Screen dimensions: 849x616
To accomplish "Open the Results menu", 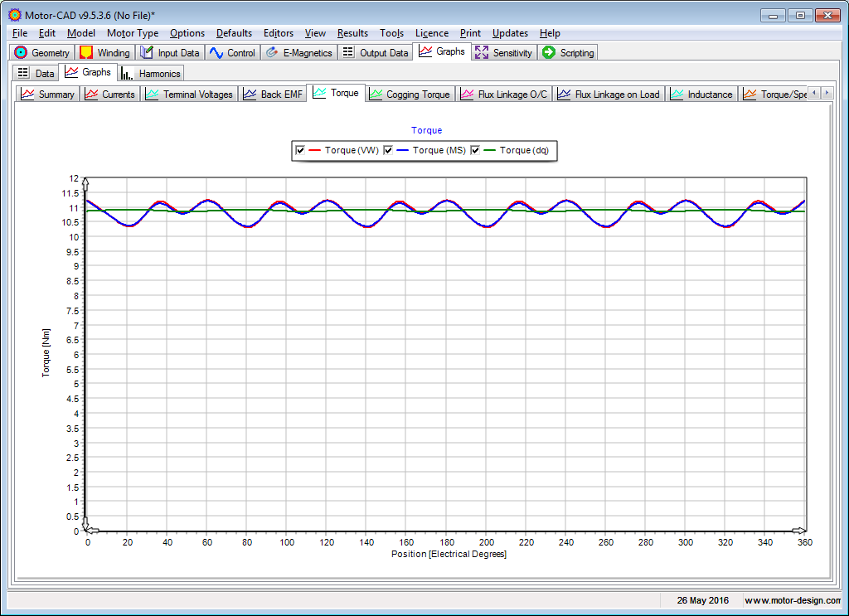I will [x=352, y=33].
